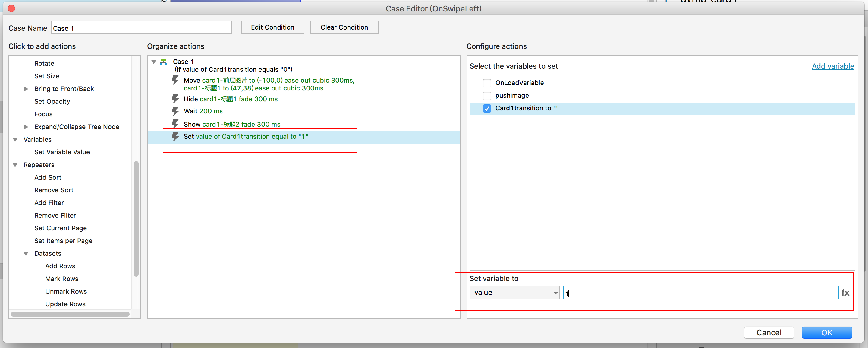Open the value type dropdown

(514, 293)
